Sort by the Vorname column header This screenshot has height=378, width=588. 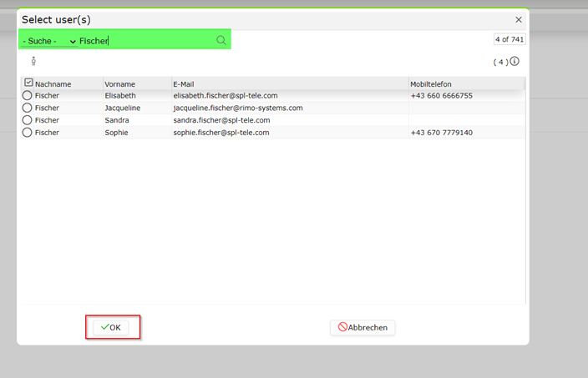tap(119, 84)
